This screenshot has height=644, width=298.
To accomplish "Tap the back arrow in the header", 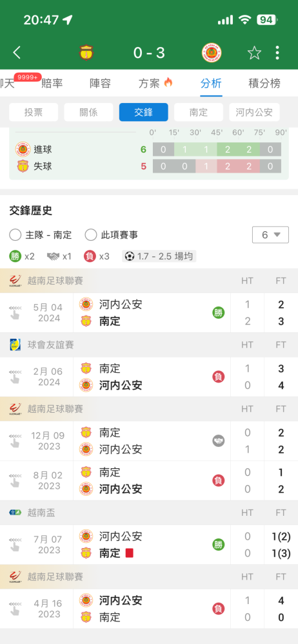I will tap(17, 53).
